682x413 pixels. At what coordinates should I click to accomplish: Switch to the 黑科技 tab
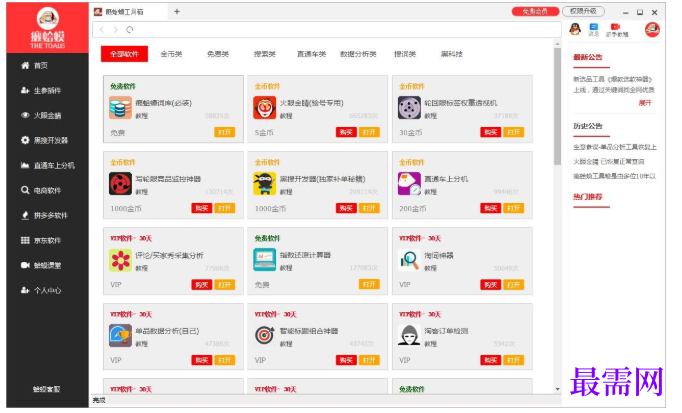(451, 54)
